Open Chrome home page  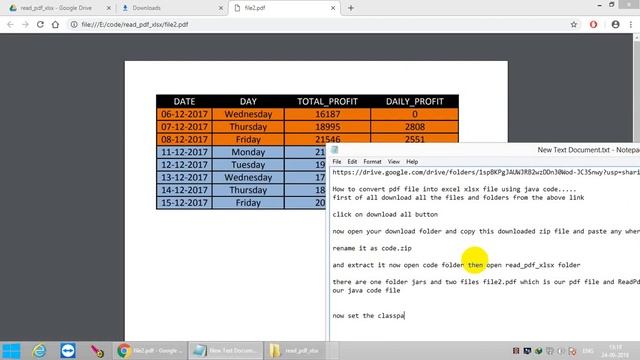[x=55, y=24]
